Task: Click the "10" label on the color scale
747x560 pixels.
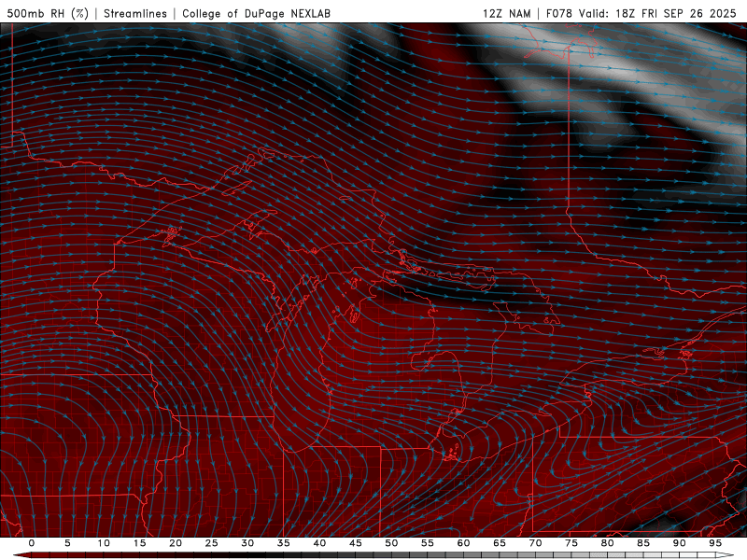Action: click(104, 543)
